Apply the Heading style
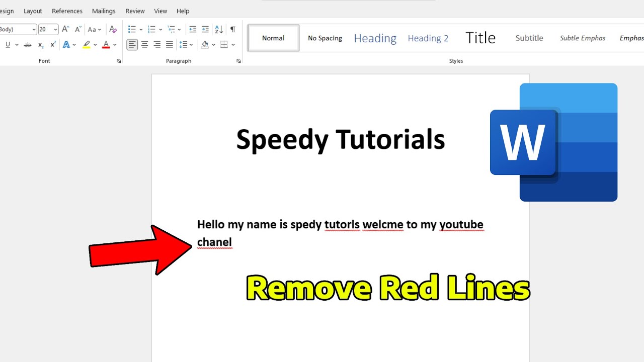Viewport: 644px width, 362px height. click(x=375, y=38)
